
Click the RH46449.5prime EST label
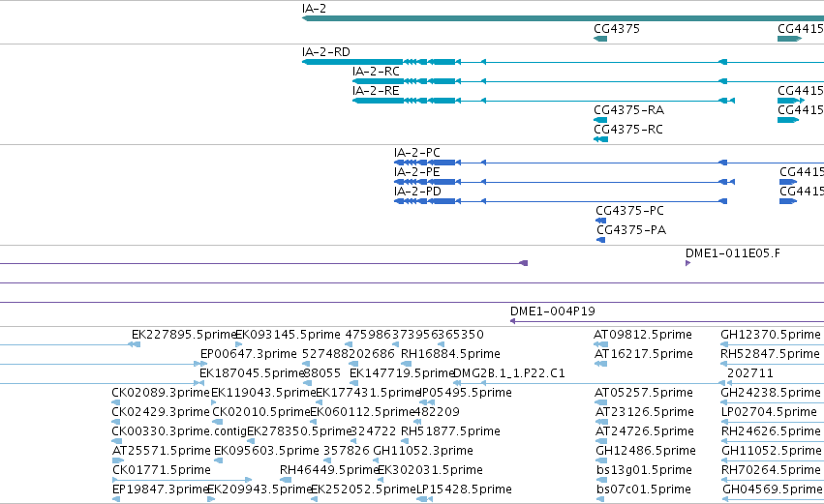pyautogui.click(x=329, y=470)
